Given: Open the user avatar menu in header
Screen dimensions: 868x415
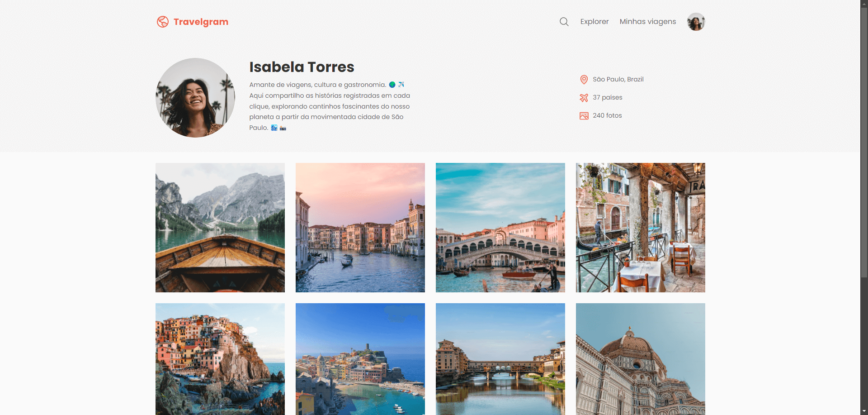Looking at the screenshot, I should [x=696, y=22].
